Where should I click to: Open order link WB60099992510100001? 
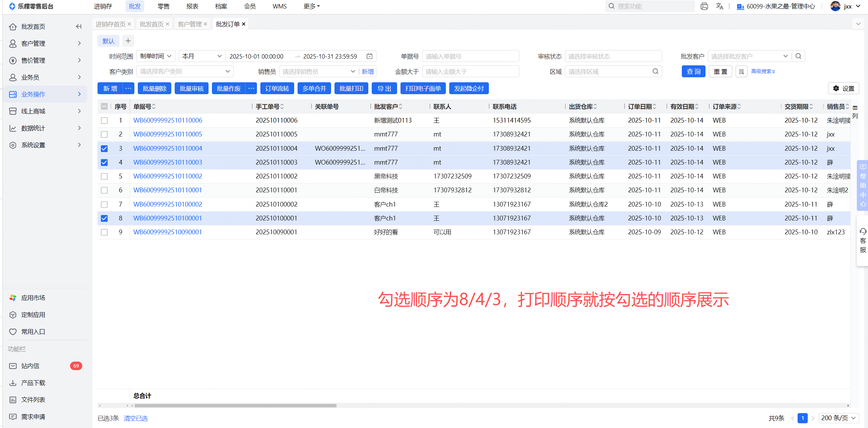coord(168,218)
